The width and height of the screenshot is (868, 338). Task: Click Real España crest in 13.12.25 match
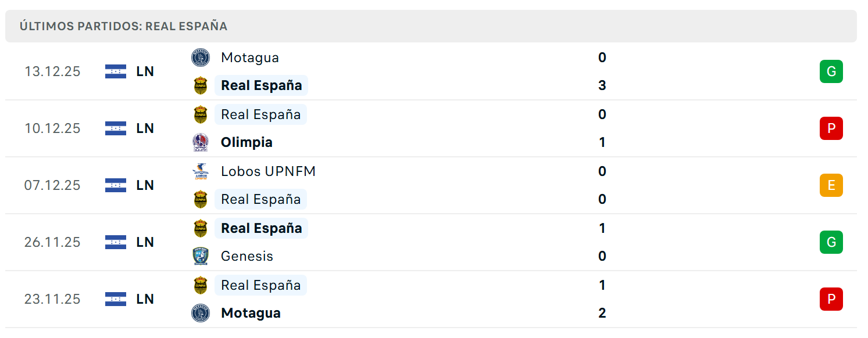click(201, 85)
